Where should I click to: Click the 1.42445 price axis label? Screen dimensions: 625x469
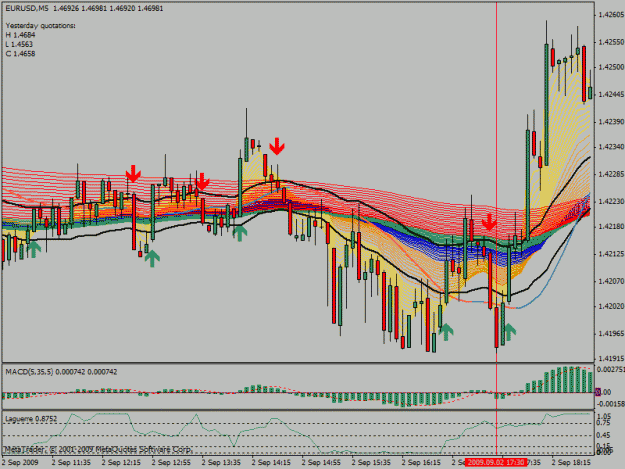coord(611,94)
